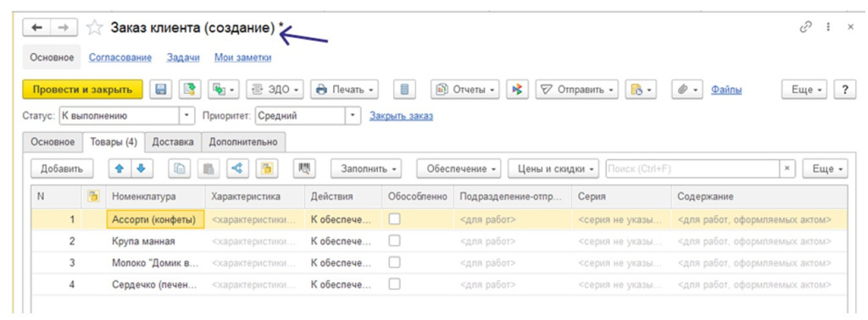Expand the Статус dropdown arrow

point(187,116)
